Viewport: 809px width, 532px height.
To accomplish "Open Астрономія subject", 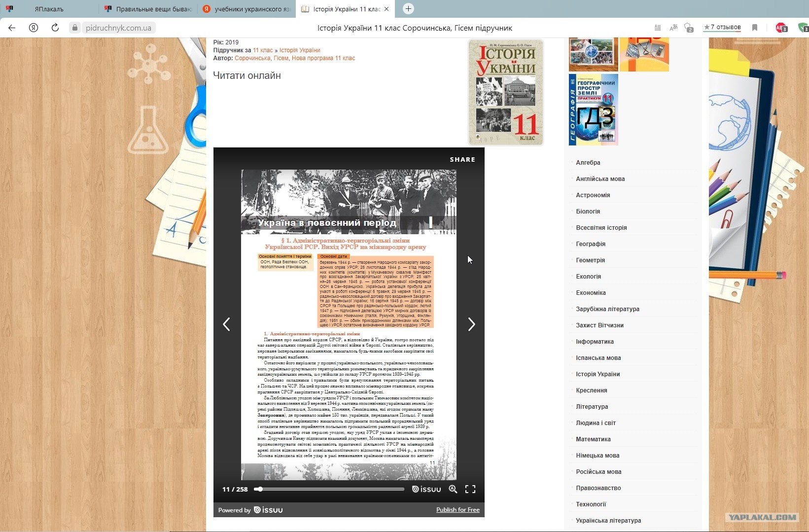I will tap(593, 195).
